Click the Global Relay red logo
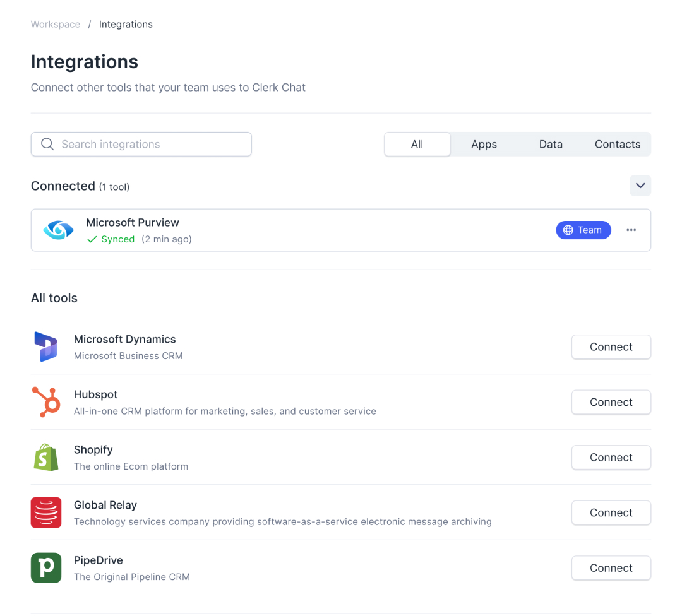Image resolution: width=682 pixels, height=616 pixels. (x=46, y=512)
